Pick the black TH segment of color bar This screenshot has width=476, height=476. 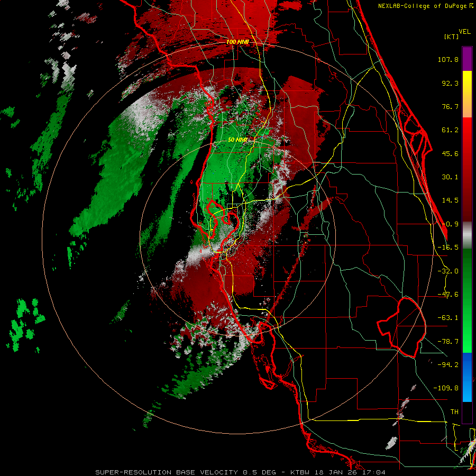[x=467, y=412]
